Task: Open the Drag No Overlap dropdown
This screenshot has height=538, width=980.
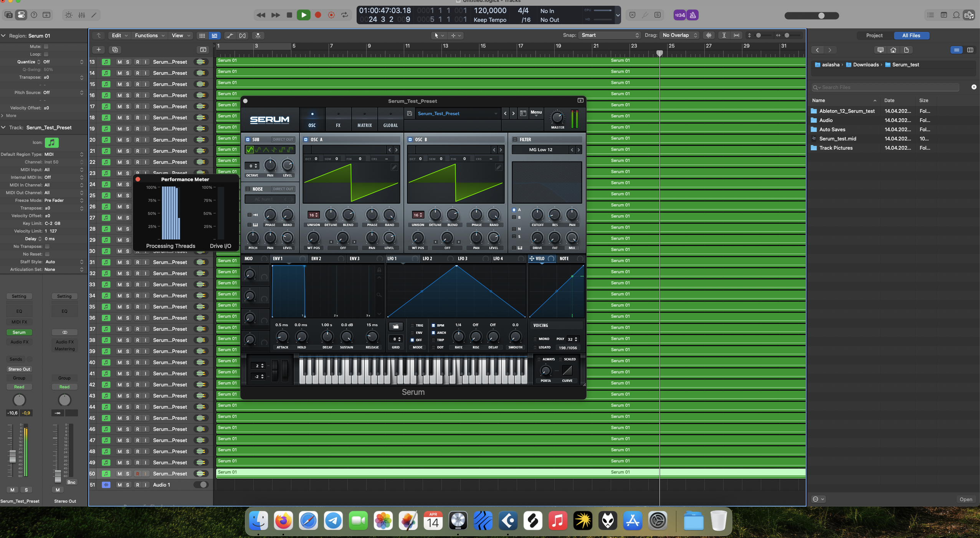Action: (x=679, y=35)
